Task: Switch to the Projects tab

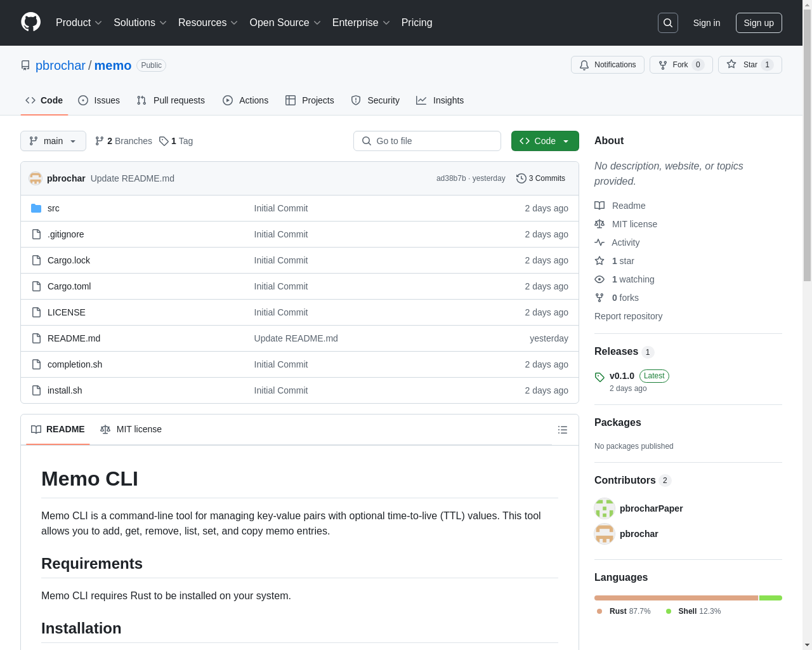Action: 310,100
